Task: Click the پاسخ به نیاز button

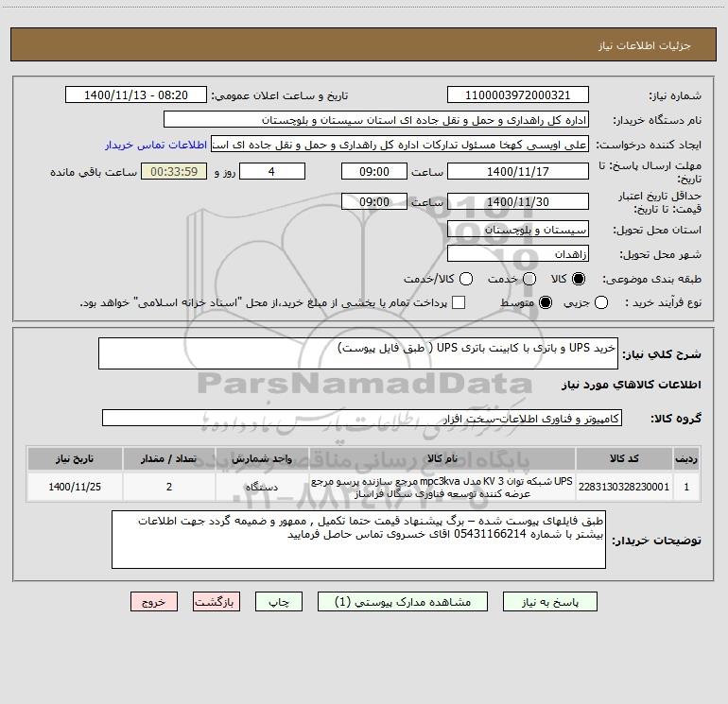Action: click(550, 602)
